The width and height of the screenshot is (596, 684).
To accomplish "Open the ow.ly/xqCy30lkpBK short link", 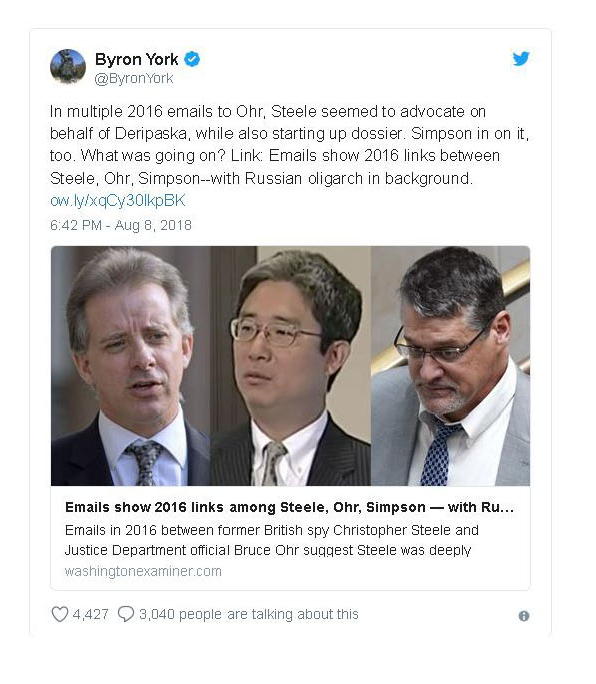I will [x=118, y=200].
